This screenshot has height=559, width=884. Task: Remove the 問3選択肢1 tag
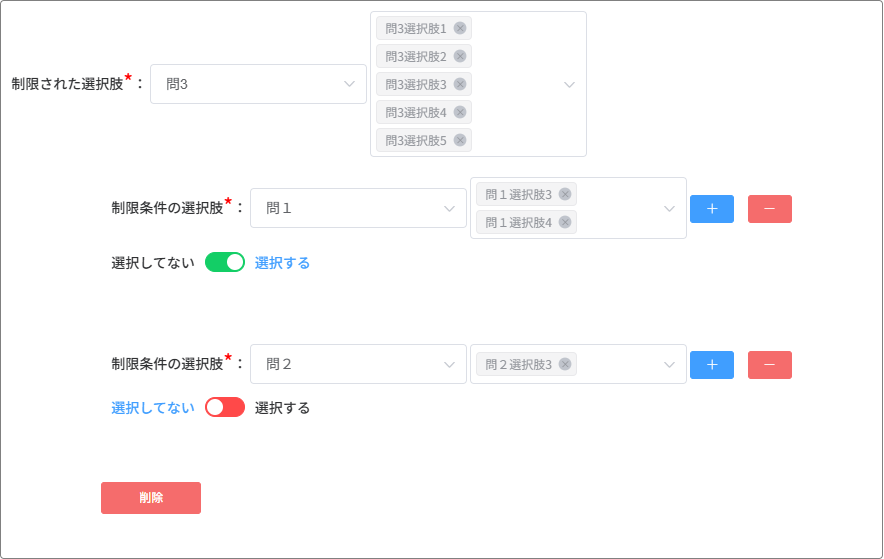(x=460, y=28)
